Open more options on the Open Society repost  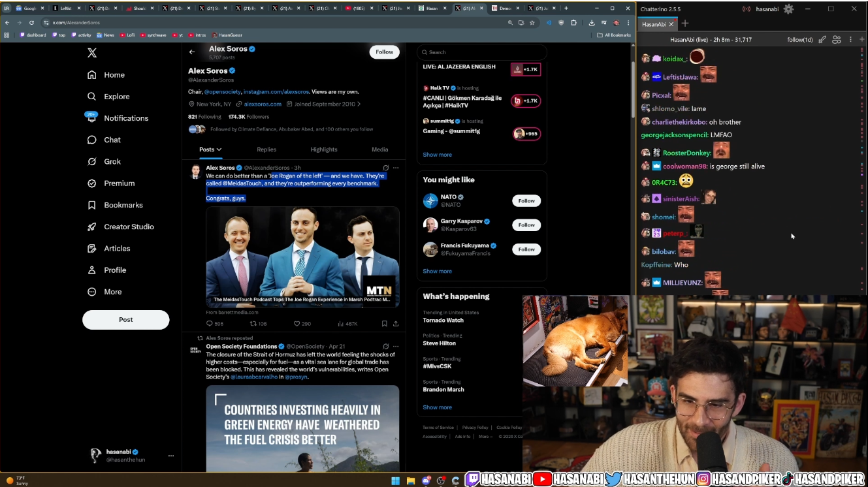pos(396,347)
